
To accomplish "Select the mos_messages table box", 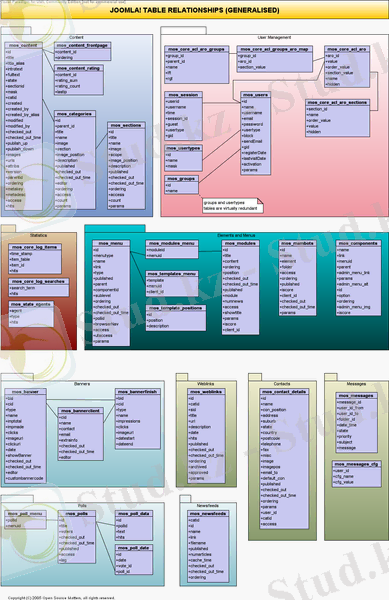I will coord(356,422).
